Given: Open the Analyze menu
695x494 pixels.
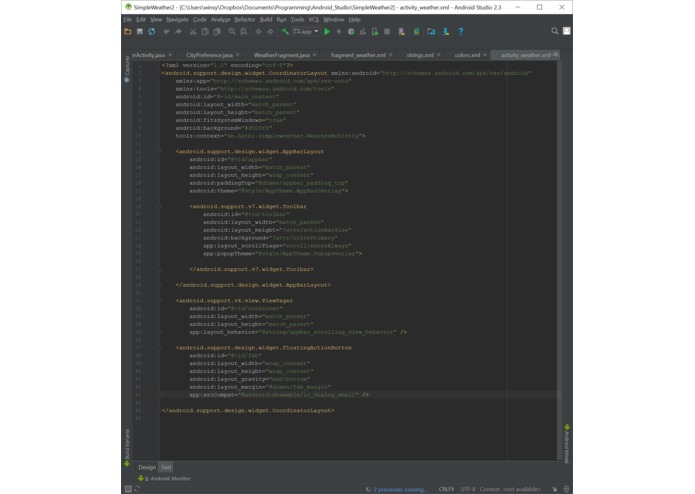Looking at the screenshot, I should [x=220, y=19].
